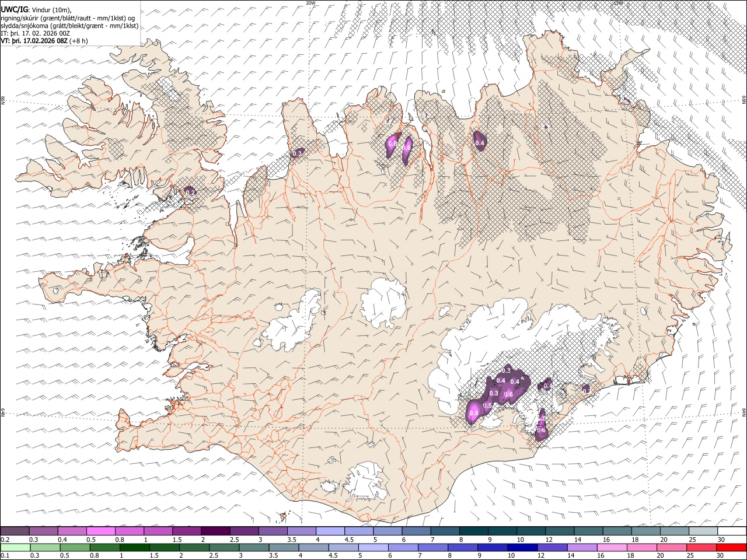This screenshot has width=747, height=560.
Task: Click the 0.2 precipitation label on the map
Action: [x=190, y=192]
